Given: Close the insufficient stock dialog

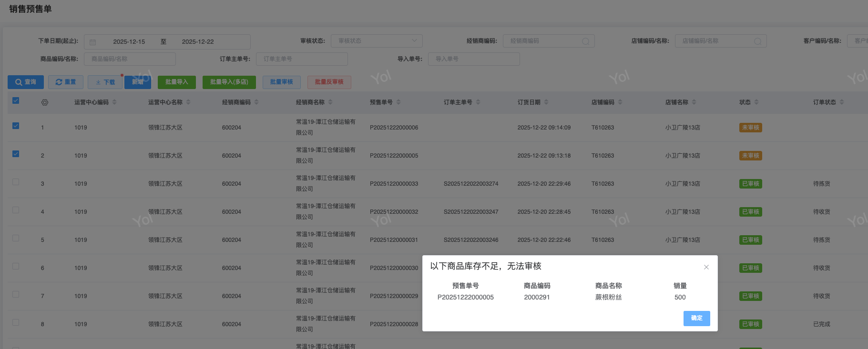Looking at the screenshot, I should click(x=706, y=267).
